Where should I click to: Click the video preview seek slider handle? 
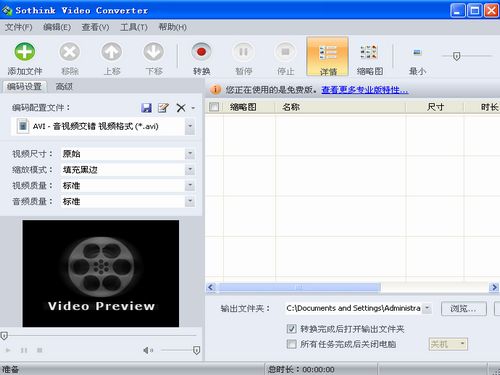(4, 336)
